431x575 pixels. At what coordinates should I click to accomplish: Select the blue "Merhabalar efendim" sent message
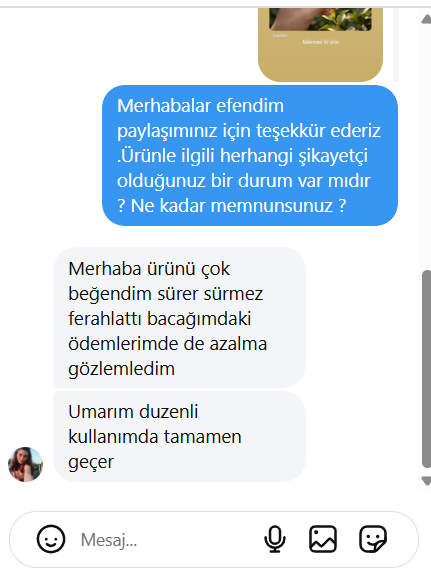point(250,155)
